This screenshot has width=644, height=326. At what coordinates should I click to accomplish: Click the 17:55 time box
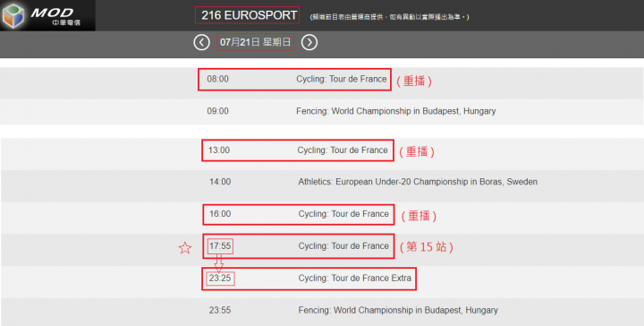click(x=220, y=246)
